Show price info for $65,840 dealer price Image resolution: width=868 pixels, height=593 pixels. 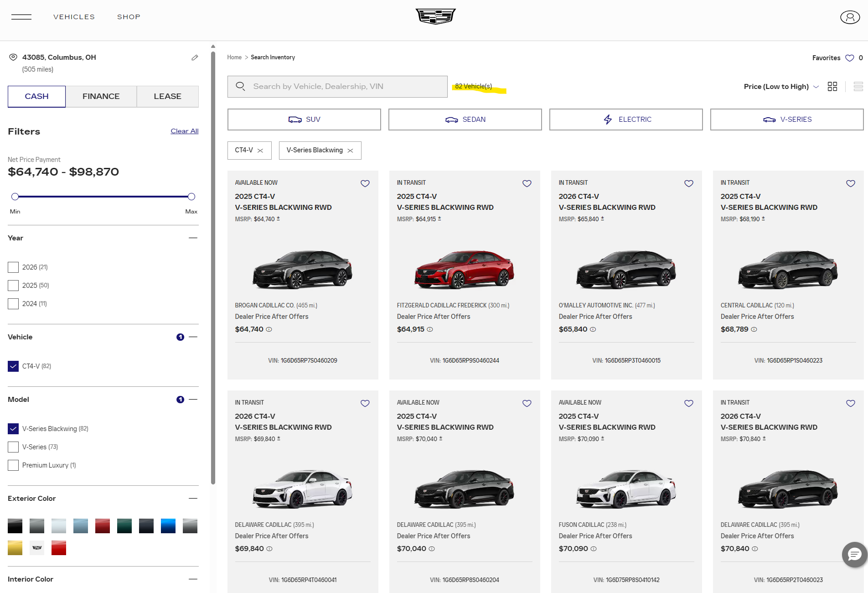[593, 329]
